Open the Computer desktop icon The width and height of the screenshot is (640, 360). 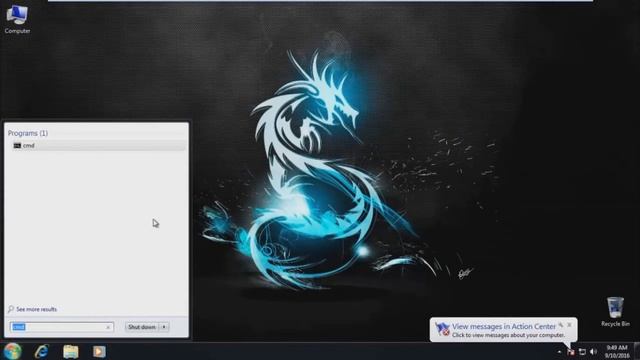tap(17, 19)
